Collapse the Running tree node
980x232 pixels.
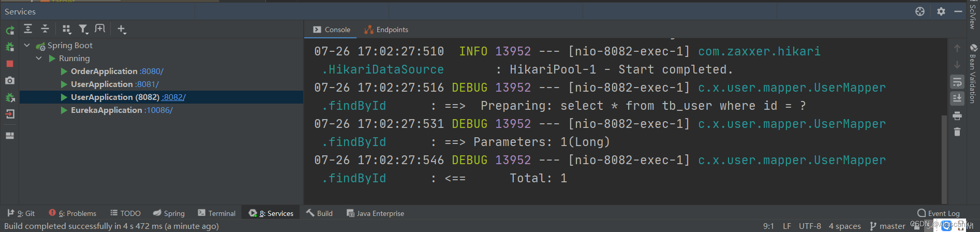click(39, 59)
